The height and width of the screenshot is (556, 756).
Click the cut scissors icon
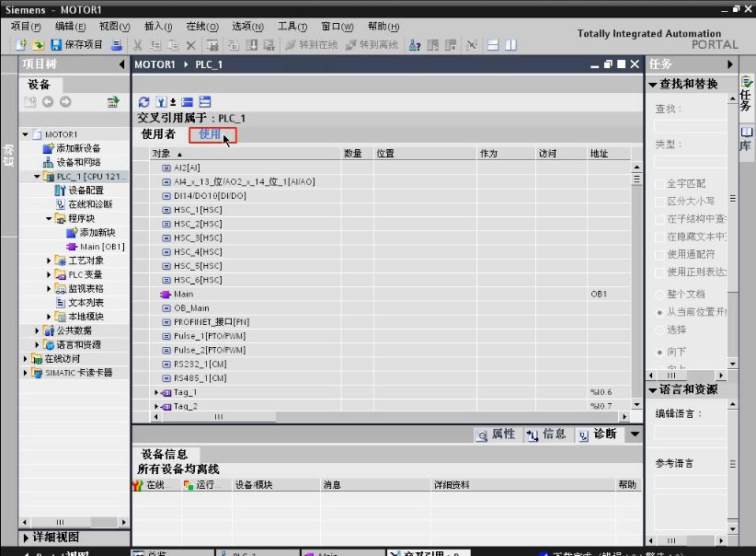coord(137,45)
